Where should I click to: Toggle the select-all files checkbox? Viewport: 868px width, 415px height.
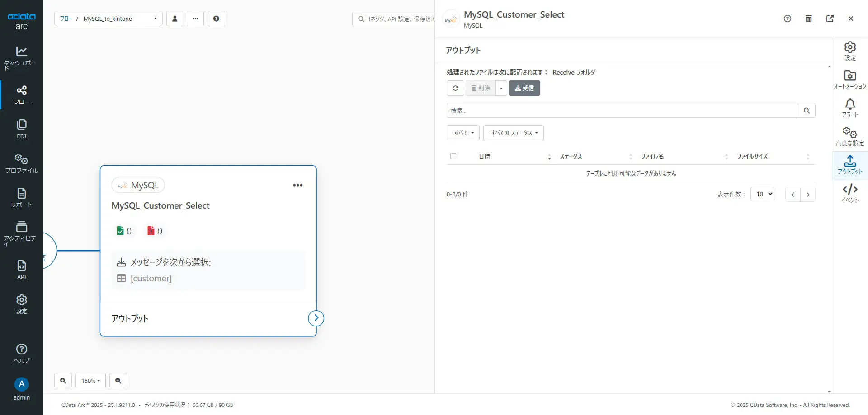tap(453, 156)
